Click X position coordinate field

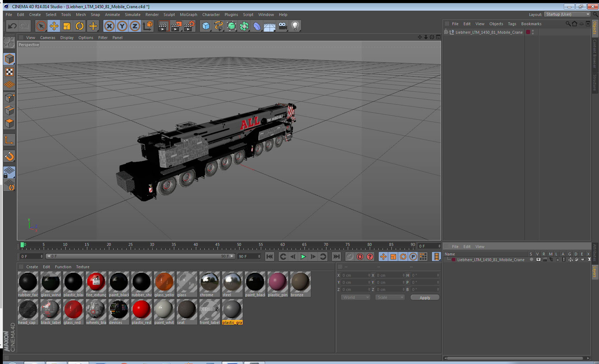[x=356, y=275]
